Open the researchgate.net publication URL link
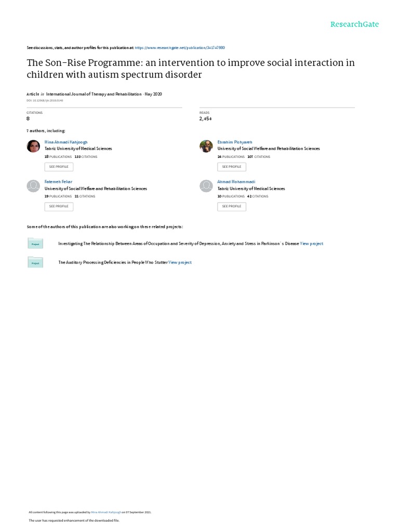Image resolution: width=399 pixels, height=532 pixels. 180,47
